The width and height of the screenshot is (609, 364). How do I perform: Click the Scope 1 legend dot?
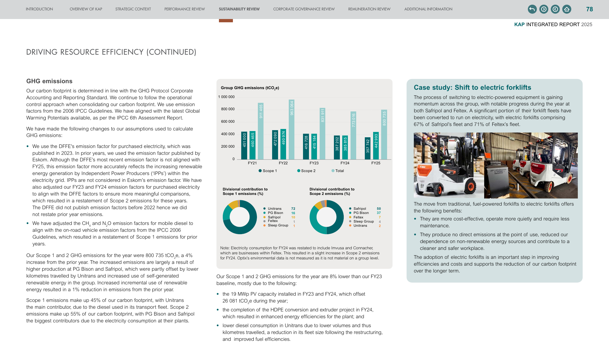click(x=260, y=171)
